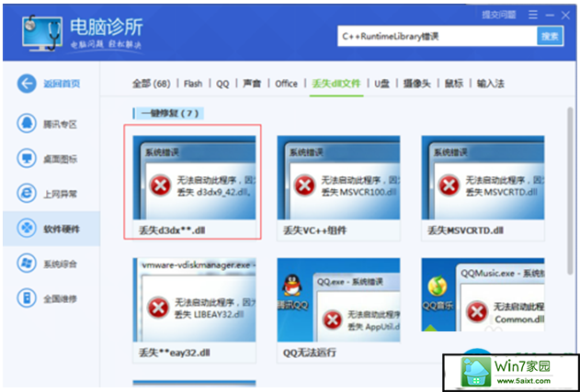Click the 搜索 search button
This screenshot has height=392, width=580.
pos(550,36)
